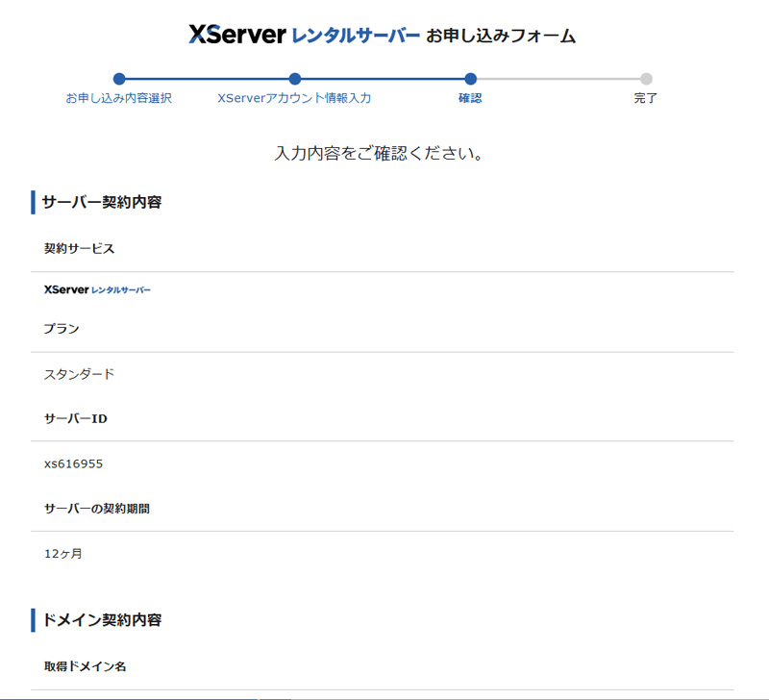This screenshot has width=769, height=700.
Task: Click the XServer logo in the header
Action: (x=237, y=32)
